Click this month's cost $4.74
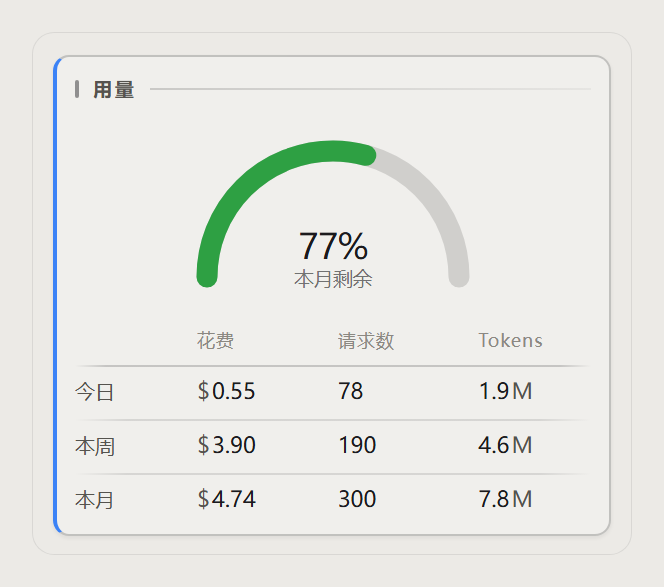The image size is (664, 587). (x=226, y=498)
